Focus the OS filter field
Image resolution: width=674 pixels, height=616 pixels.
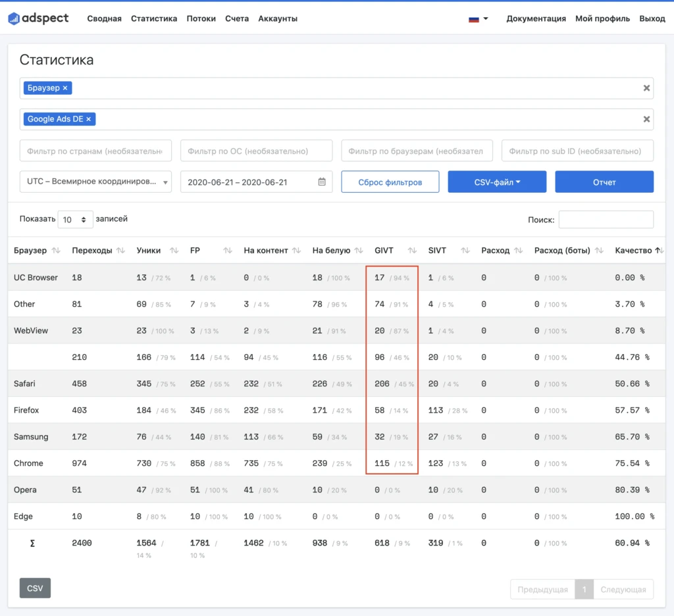pos(256,151)
